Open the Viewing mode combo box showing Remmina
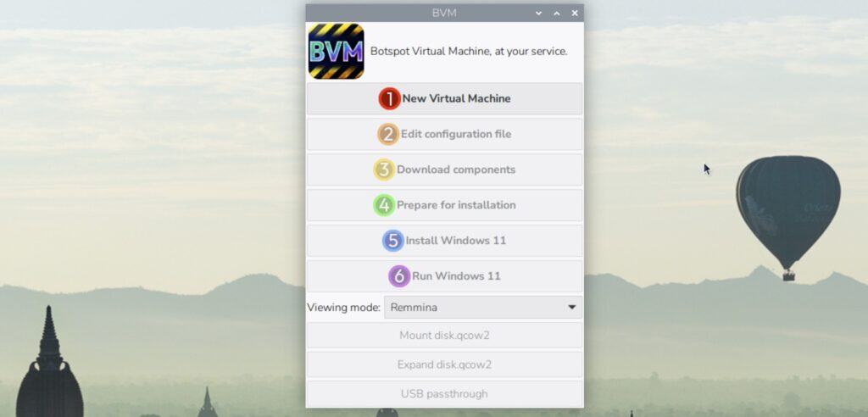The width and height of the screenshot is (868, 417). [475, 307]
